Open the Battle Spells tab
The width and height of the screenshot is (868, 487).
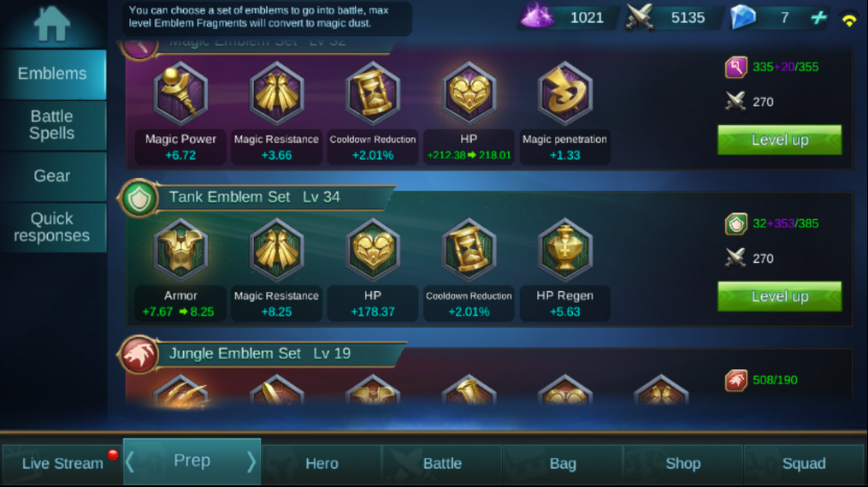point(52,125)
